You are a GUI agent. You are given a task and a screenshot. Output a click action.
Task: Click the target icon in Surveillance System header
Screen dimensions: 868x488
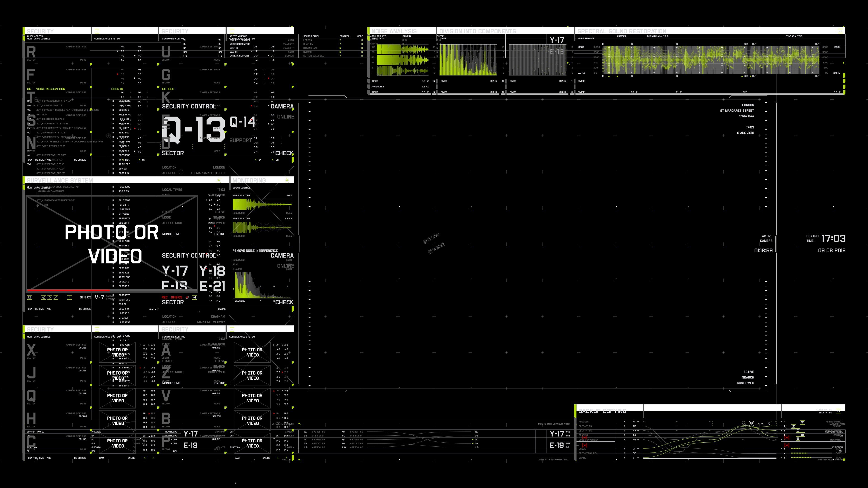pyautogui.click(x=219, y=181)
